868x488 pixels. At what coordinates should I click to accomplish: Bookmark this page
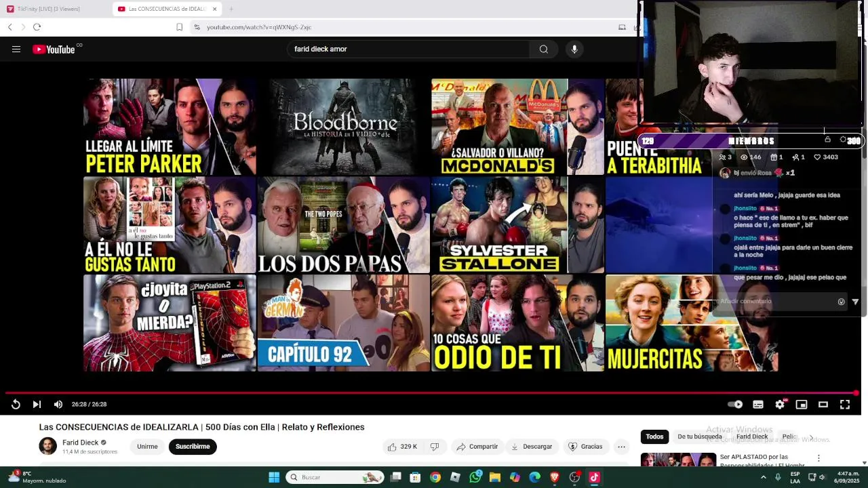point(179,27)
